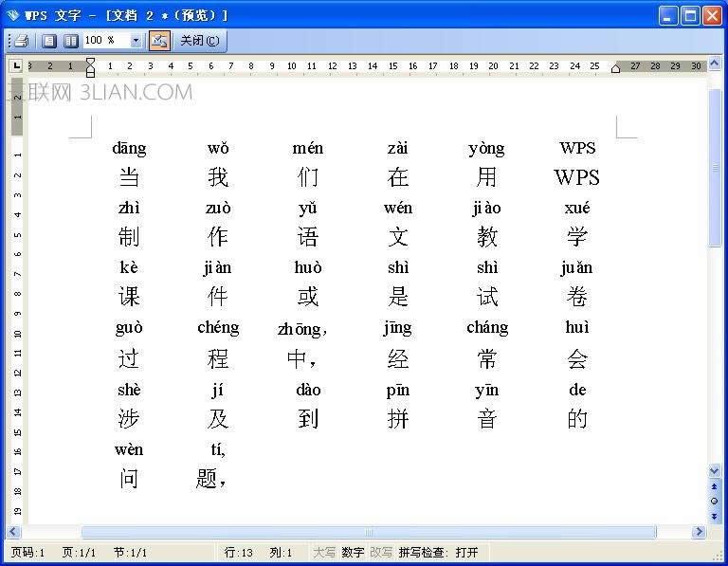Click the character 经 in the document

point(398,359)
